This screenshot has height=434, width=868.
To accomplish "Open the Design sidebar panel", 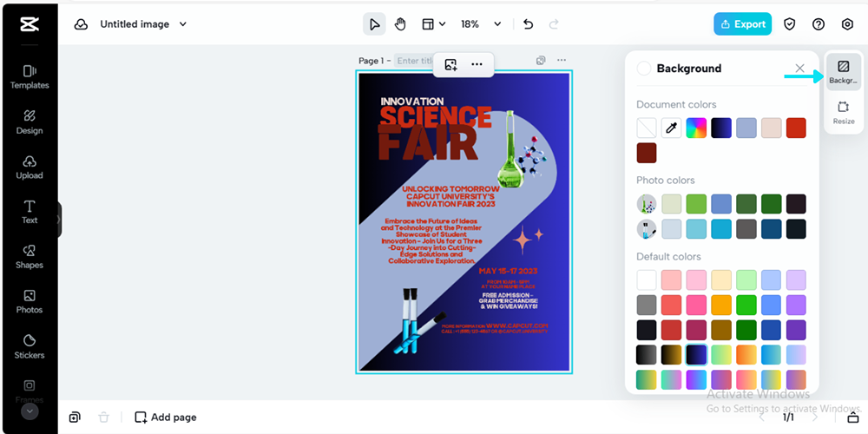I will coord(30,122).
